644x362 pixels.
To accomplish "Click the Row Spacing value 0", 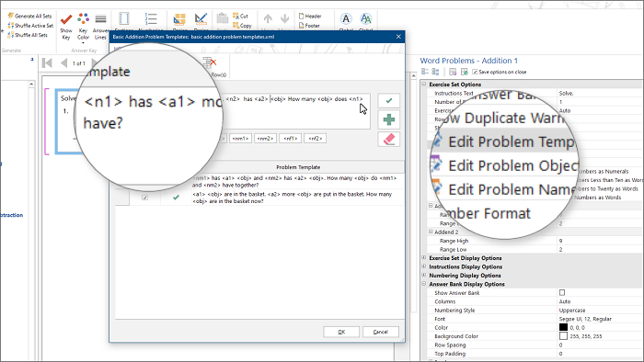I will click(560, 345).
